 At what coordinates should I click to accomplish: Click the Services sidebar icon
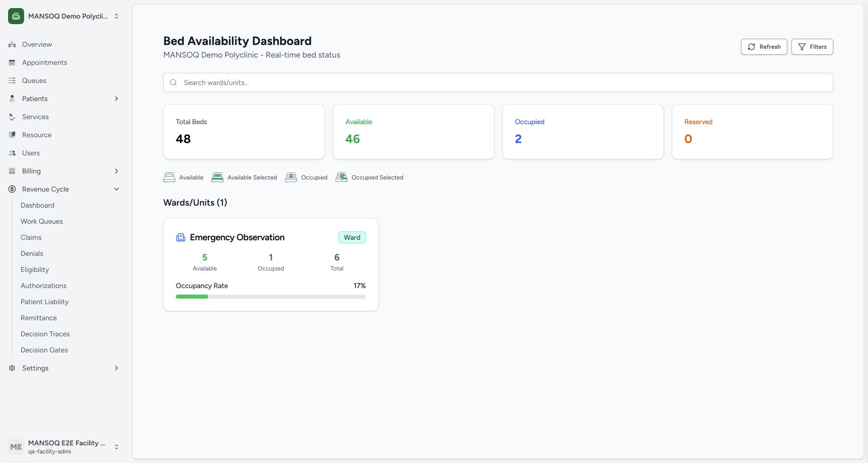click(12, 117)
